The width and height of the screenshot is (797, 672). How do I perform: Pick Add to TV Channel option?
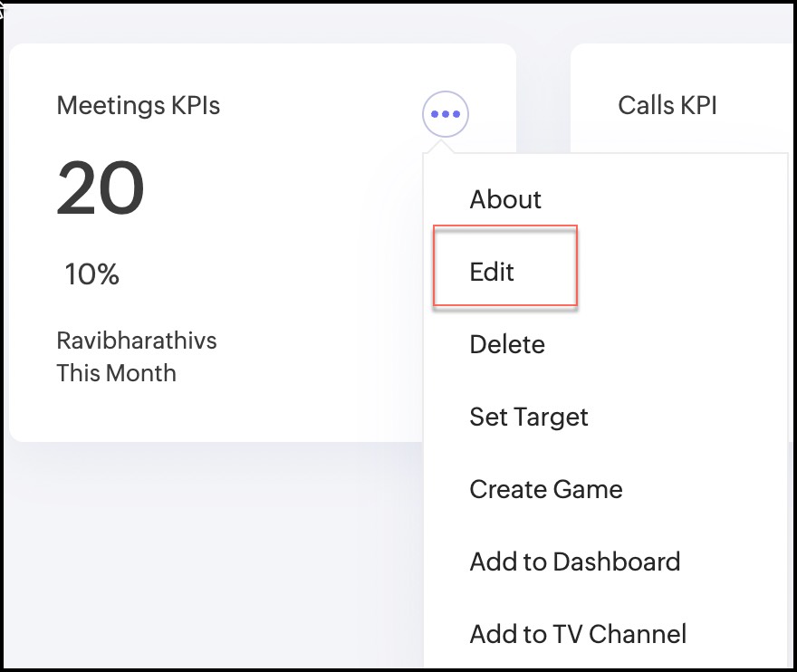click(578, 633)
